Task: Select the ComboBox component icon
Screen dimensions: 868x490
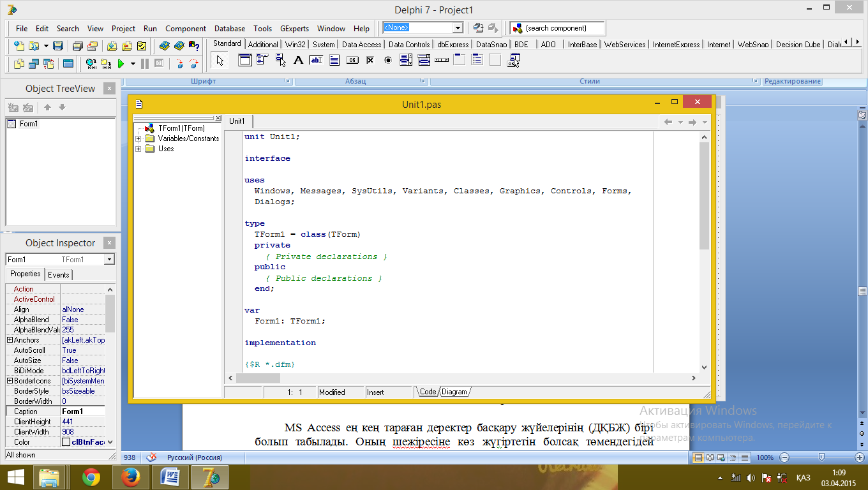Action: click(423, 61)
